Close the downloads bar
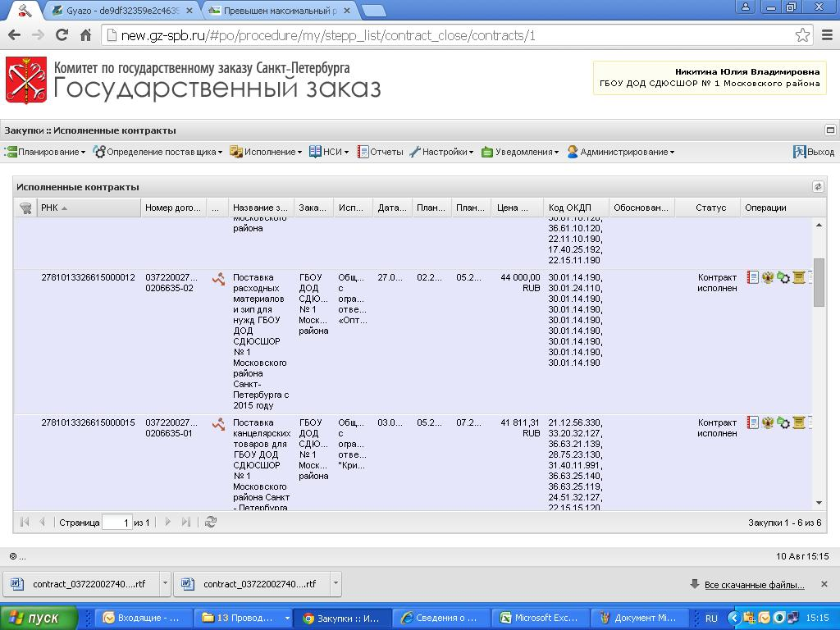The width and height of the screenshot is (840, 630). coord(824,584)
